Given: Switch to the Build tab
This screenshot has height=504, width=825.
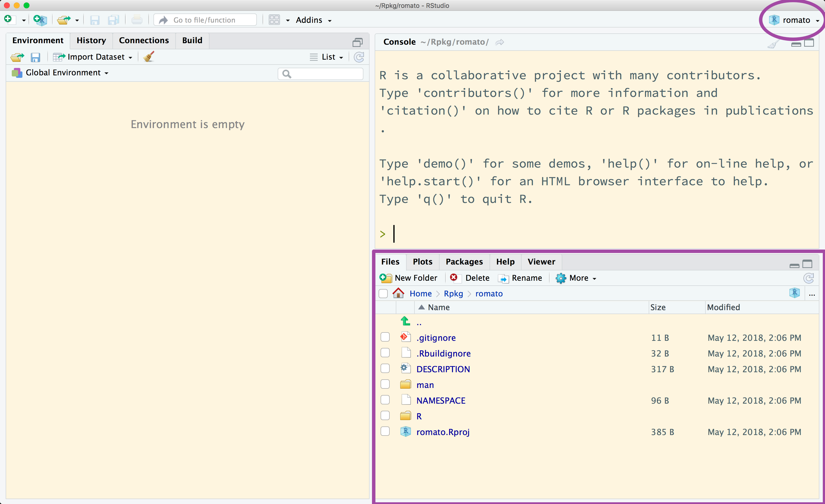Looking at the screenshot, I should 192,40.
